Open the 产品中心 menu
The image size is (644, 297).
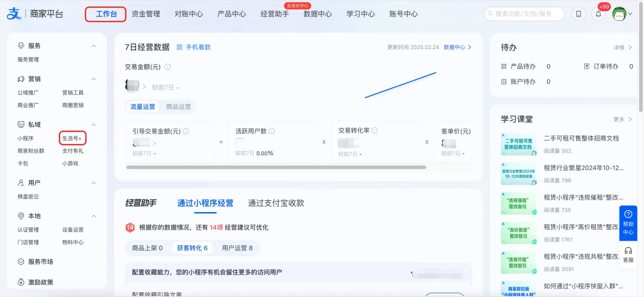[232, 14]
